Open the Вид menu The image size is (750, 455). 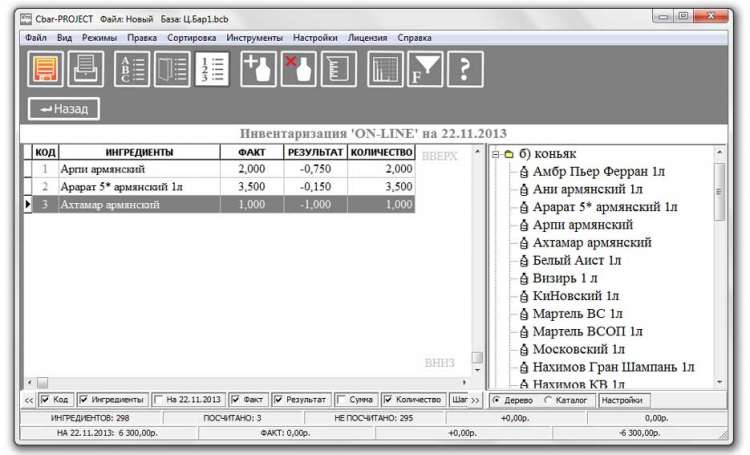[x=65, y=38]
